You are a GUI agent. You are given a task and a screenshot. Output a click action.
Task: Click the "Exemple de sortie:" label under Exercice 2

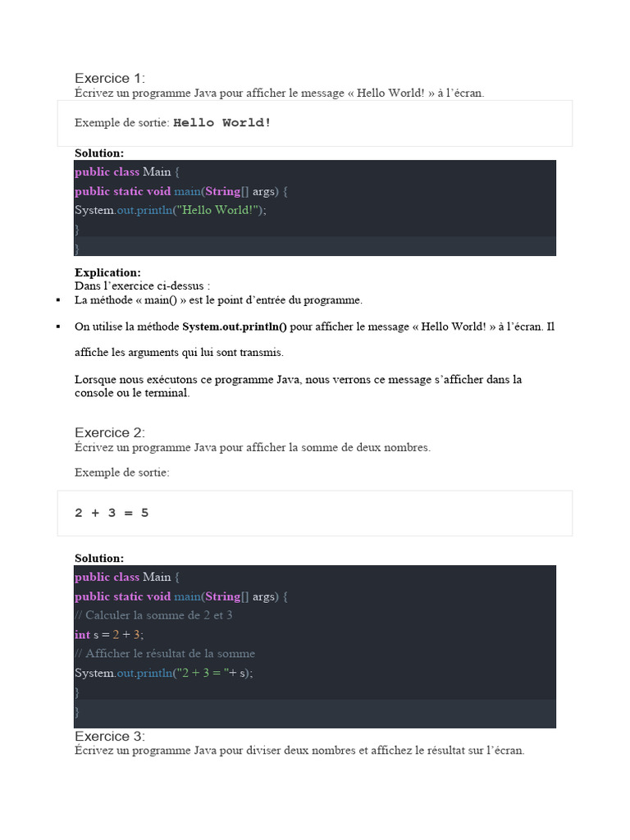tap(122, 472)
